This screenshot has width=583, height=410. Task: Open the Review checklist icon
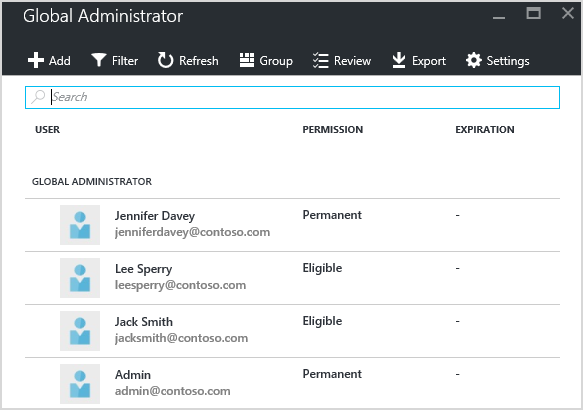click(321, 60)
